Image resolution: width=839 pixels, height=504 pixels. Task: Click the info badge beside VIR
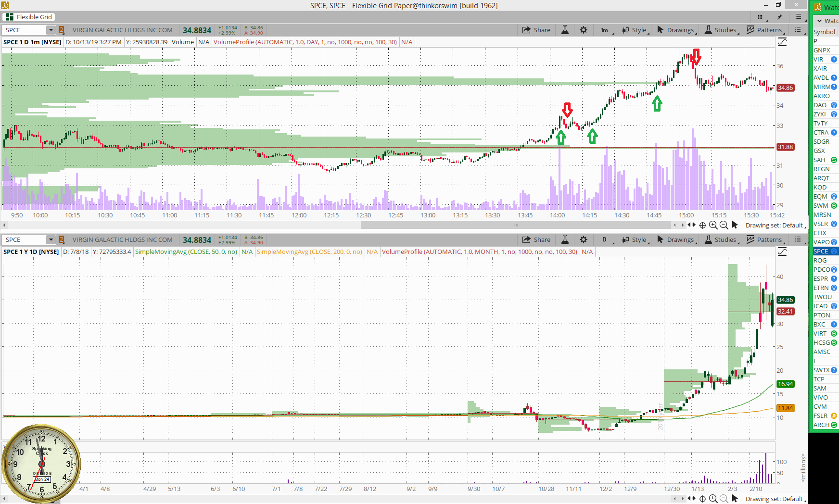(834, 60)
